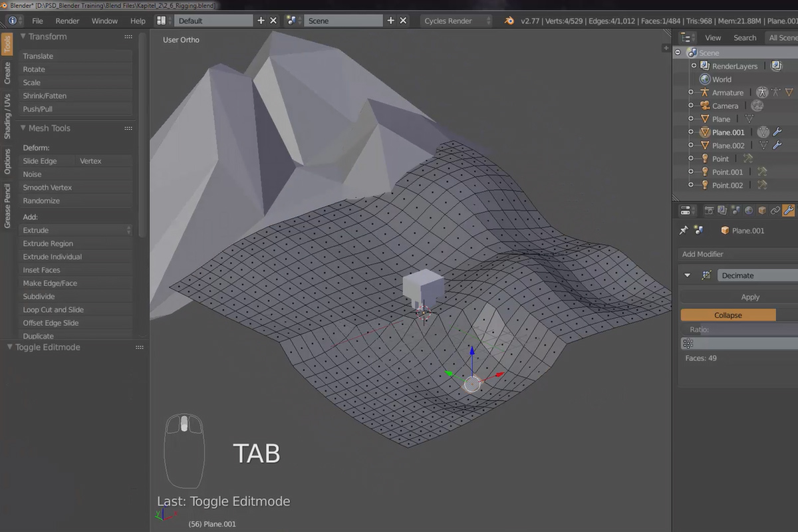Expand the Point.002 tree item

pos(691,186)
